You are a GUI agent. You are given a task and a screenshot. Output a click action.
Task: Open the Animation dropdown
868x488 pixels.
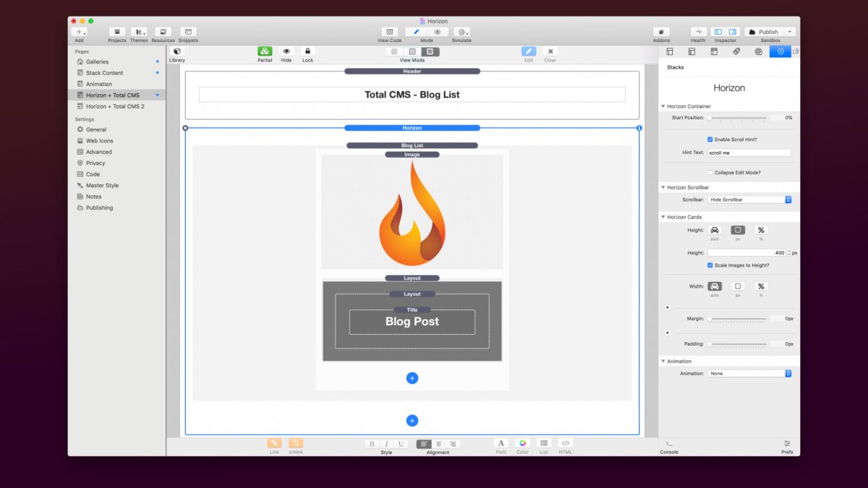(x=750, y=374)
